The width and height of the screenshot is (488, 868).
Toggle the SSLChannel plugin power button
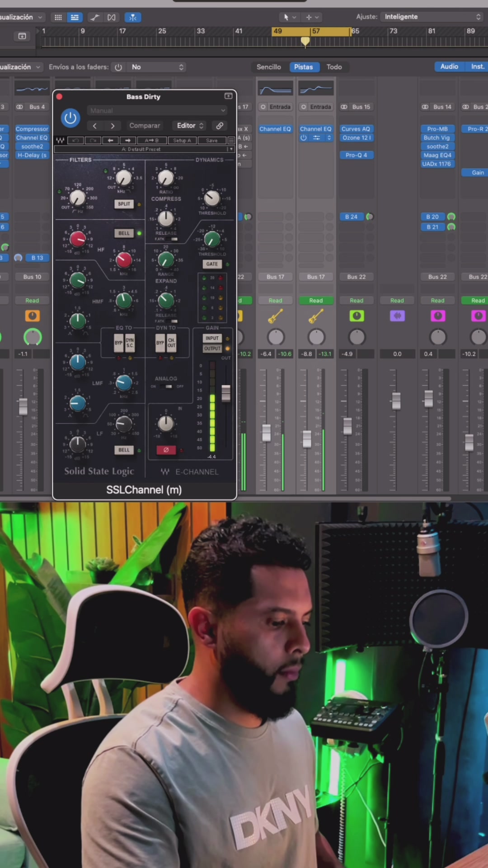coord(70,118)
